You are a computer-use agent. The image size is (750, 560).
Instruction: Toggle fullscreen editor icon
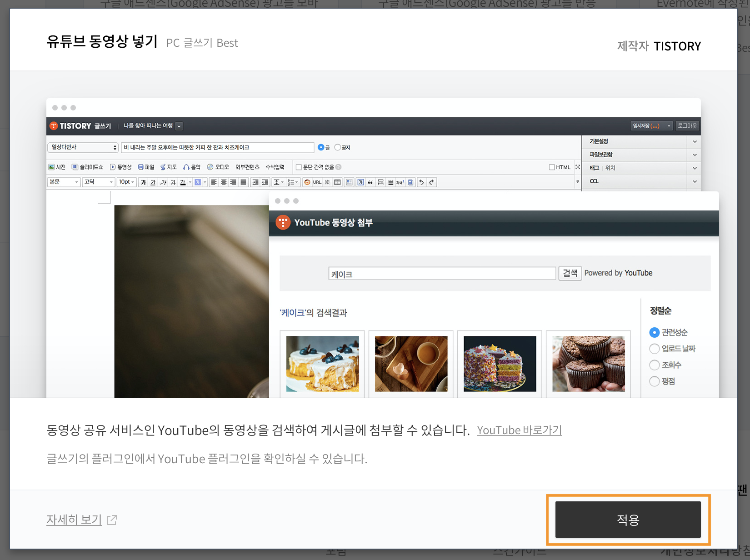(578, 167)
